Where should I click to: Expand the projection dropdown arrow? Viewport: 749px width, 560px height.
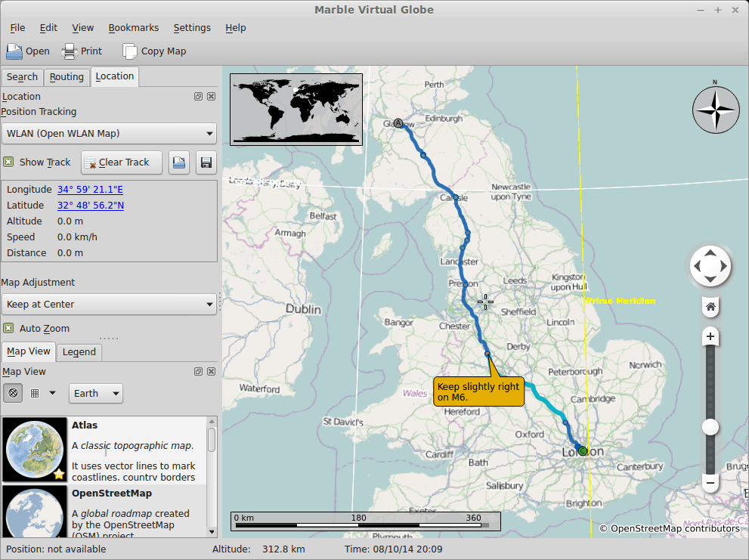point(53,393)
